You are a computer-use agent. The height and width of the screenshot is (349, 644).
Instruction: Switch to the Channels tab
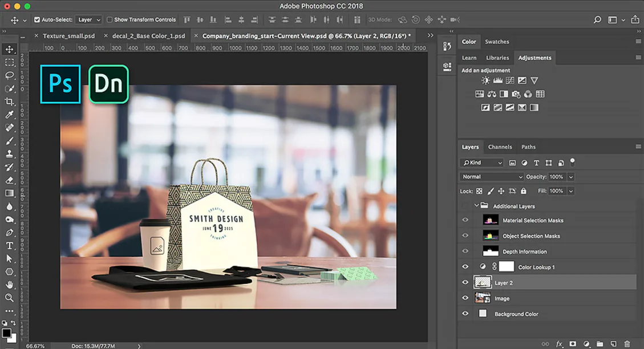click(x=500, y=147)
